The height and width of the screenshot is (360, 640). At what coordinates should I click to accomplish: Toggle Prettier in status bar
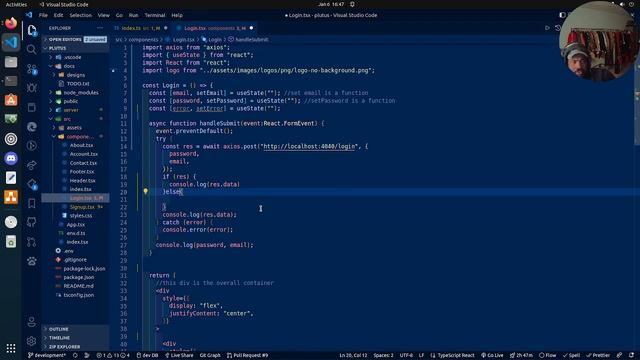coord(599,356)
